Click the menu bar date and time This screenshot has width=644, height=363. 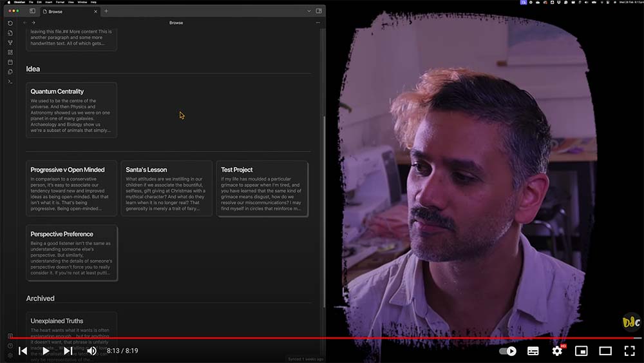(630, 2)
